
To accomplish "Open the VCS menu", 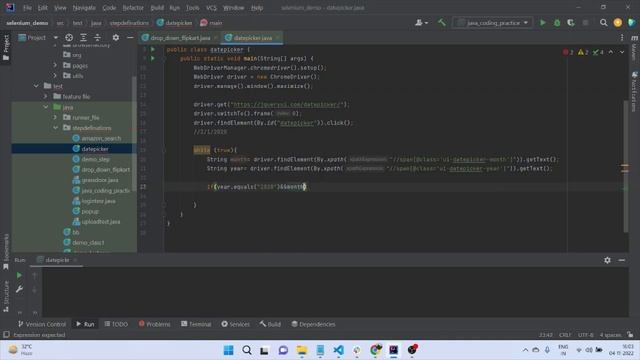I will point(211,8).
